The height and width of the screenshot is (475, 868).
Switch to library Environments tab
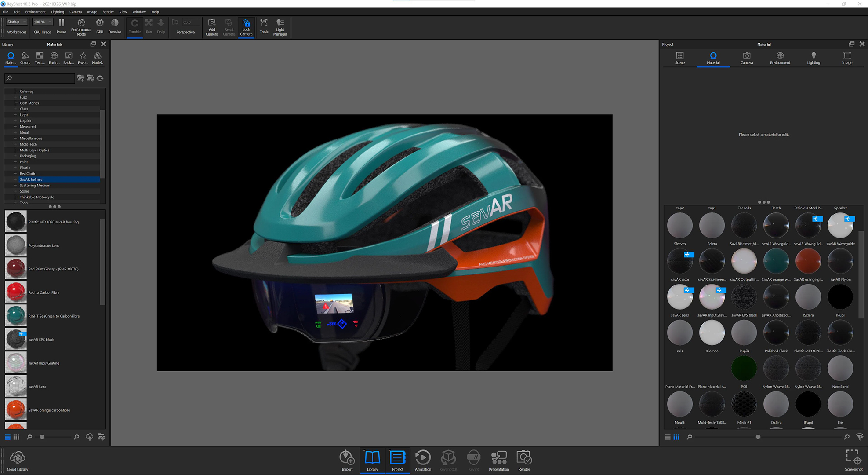click(x=54, y=58)
